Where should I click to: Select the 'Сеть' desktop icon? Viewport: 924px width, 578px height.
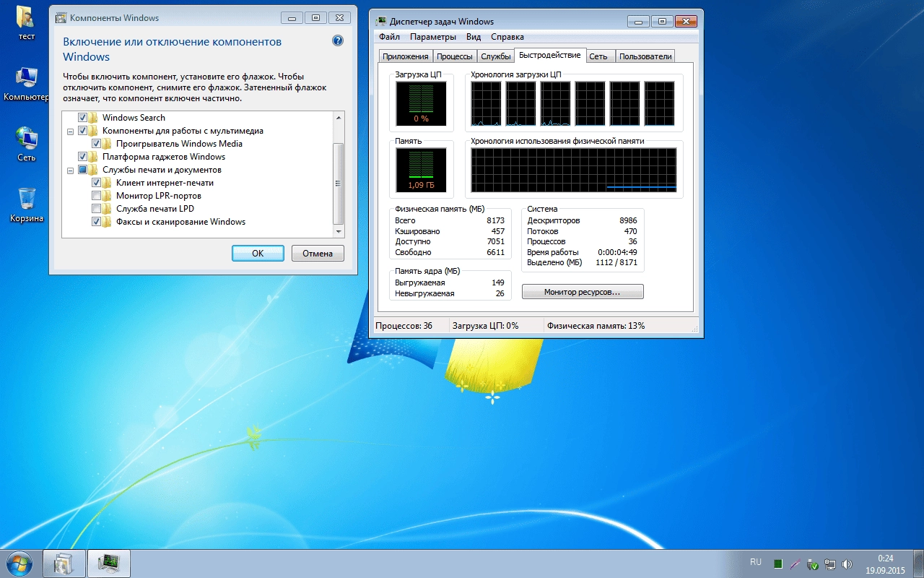26,144
